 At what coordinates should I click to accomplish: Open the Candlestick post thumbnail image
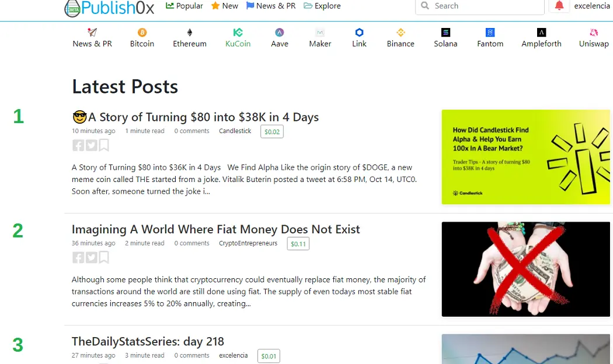526,157
